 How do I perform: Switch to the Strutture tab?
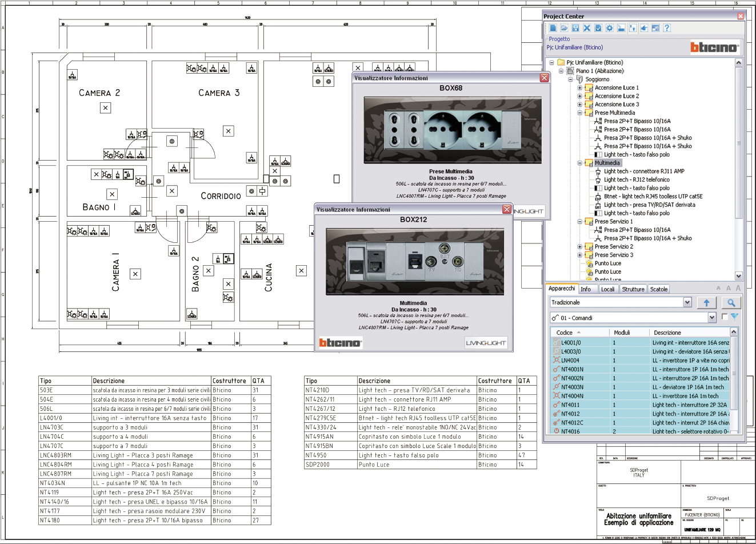point(633,289)
